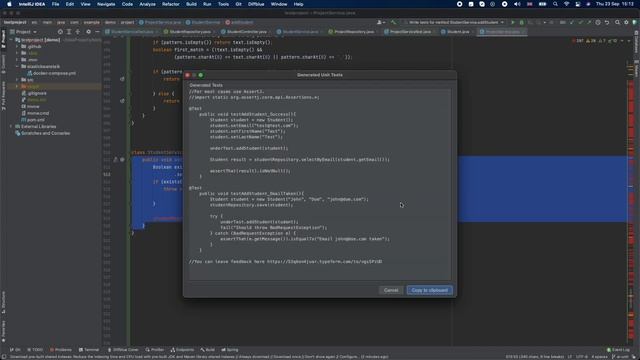Open the File menu

pos(55,4)
